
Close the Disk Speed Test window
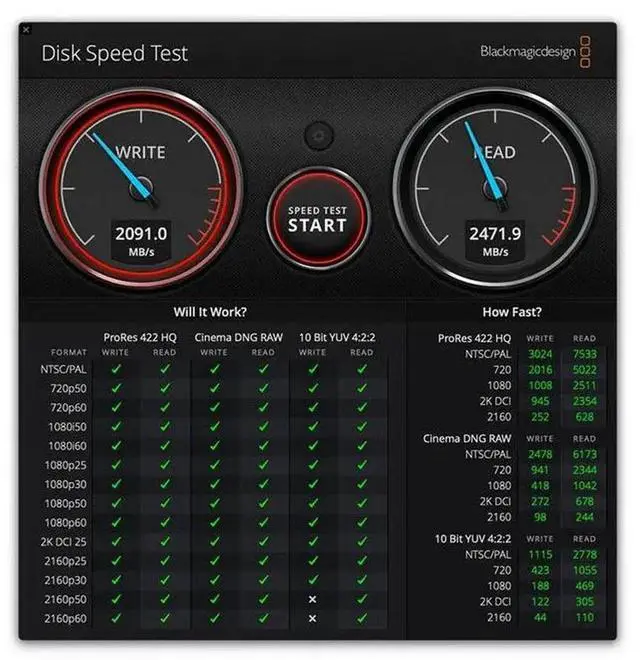click(26, 30)
